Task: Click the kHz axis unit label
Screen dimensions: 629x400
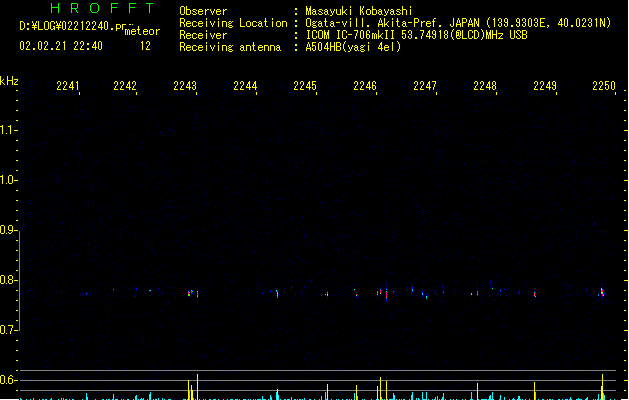Action: (9, 81)
